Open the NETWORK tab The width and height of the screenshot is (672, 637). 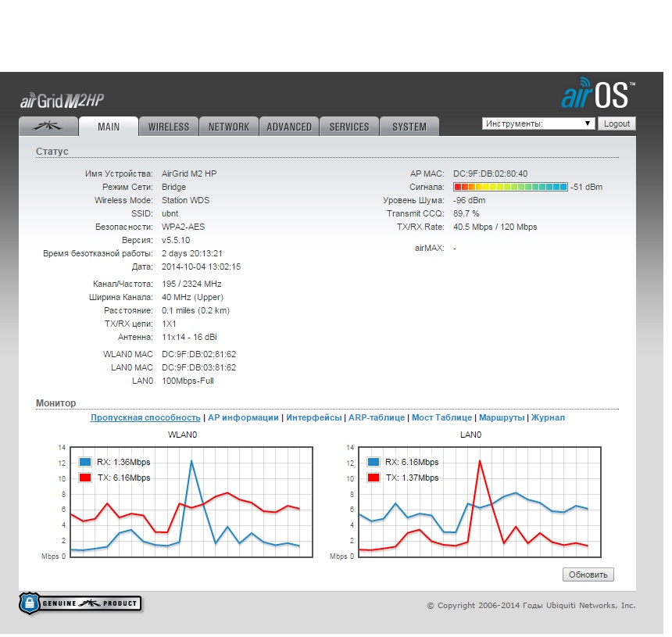pos(229,127)
